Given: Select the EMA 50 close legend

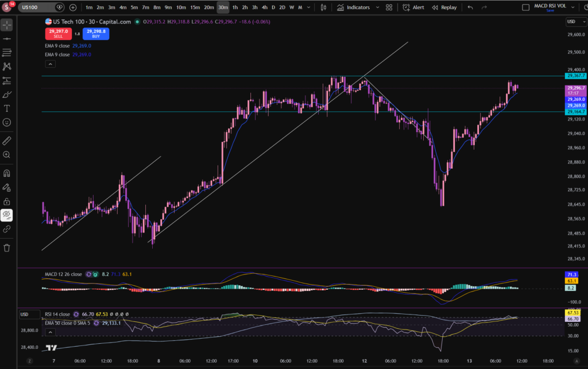Looking at the screenshot, I should [x=68, y=323].
